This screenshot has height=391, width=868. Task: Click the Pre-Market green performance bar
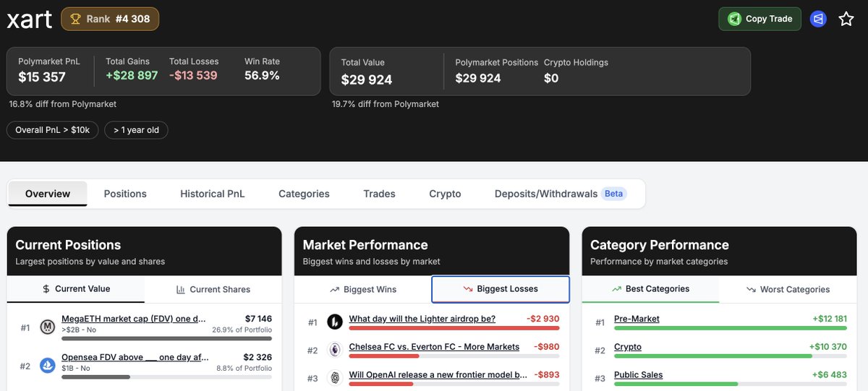coord(731,327)
